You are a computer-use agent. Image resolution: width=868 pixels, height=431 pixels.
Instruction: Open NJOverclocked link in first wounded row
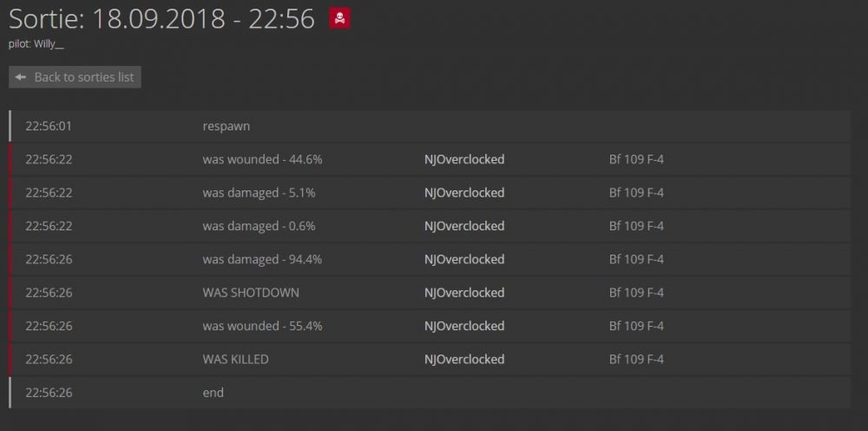tap(464, 160)
